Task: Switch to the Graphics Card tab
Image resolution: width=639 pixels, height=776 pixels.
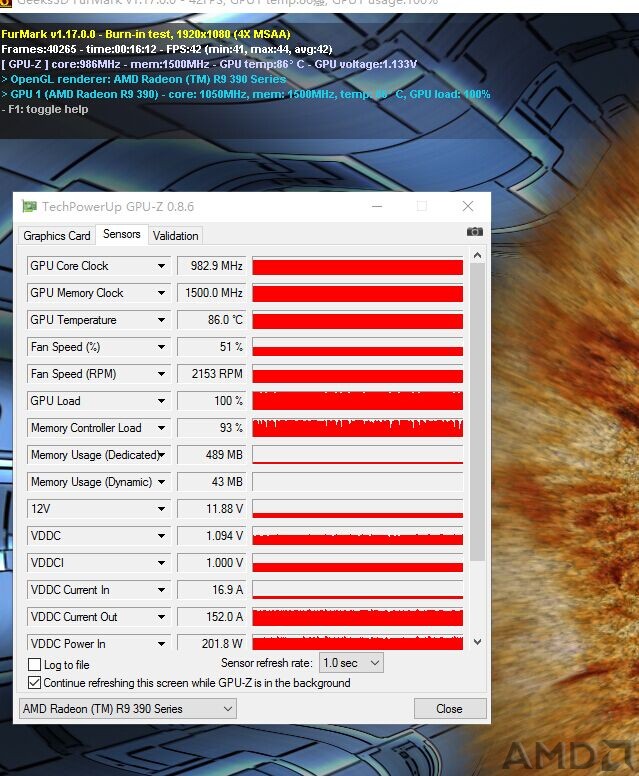Action: click(56, 236)
